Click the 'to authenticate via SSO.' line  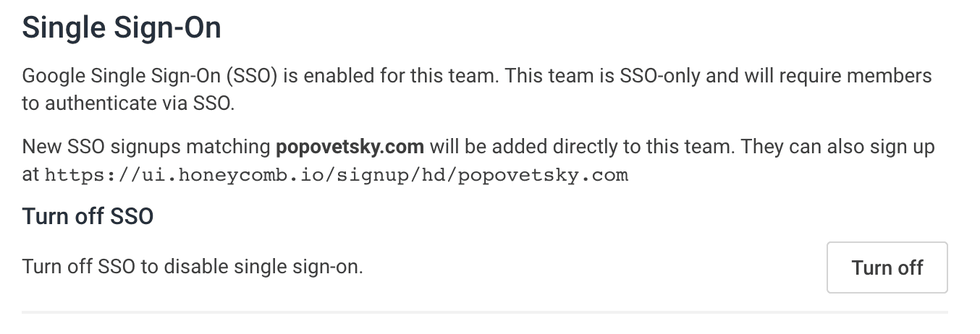128,103
